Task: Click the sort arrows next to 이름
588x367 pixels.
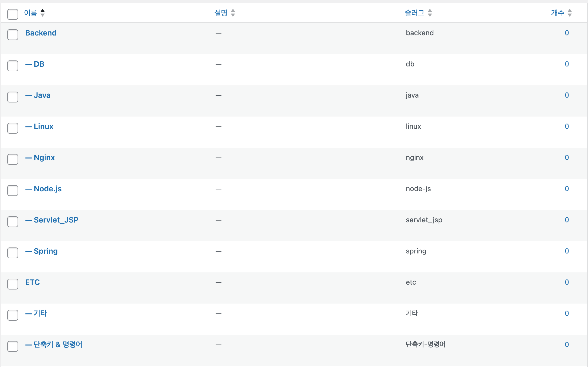Action: [x=43, y=13]
